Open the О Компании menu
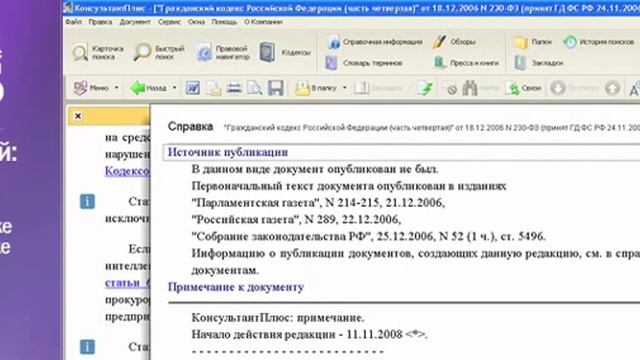This screenshot has width=640, height=360. coord(263,22)
